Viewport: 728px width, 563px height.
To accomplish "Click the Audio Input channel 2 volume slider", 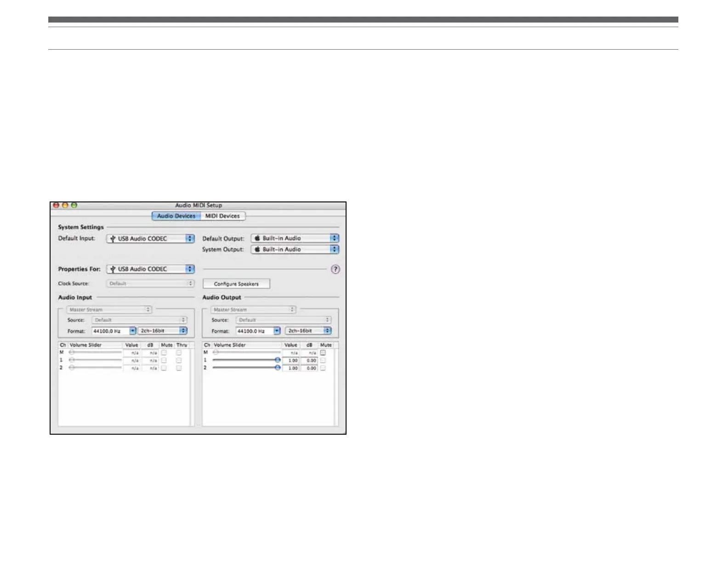I will (95, 368).
